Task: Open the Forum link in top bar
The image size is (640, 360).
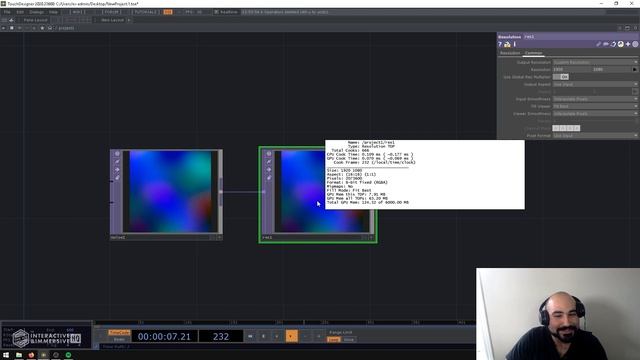Action: pos(111,12)
